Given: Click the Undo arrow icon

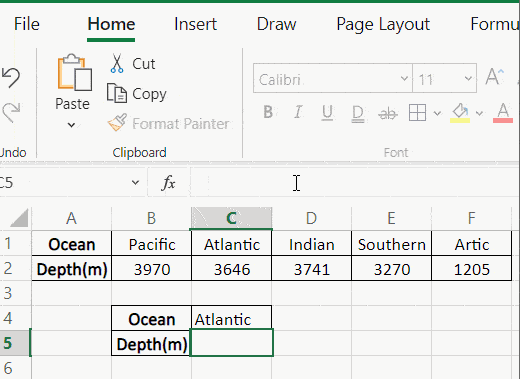Looking at the screenshot, I should coord(11,77).
